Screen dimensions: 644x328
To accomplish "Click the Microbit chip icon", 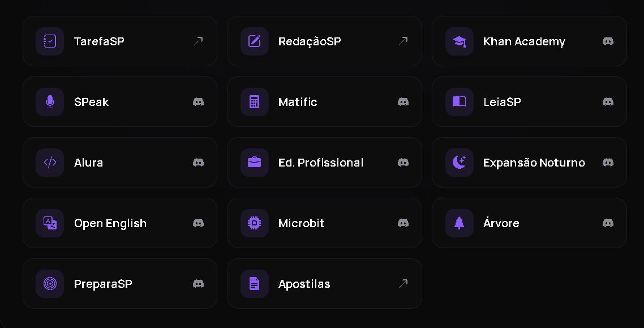I will coord(255,223).
